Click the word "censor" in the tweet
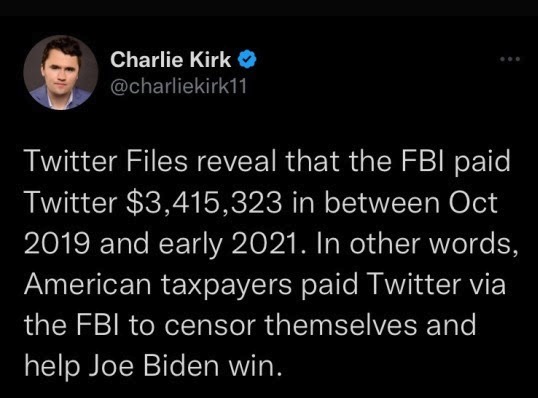 [x=210, y=326]
